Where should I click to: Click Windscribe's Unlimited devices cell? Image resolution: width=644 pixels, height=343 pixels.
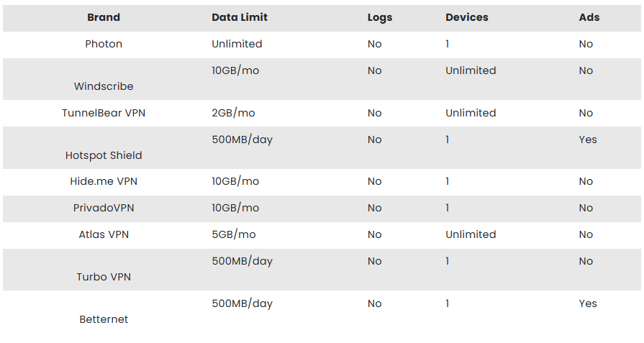pyautogui.click(x=471, y=70)
